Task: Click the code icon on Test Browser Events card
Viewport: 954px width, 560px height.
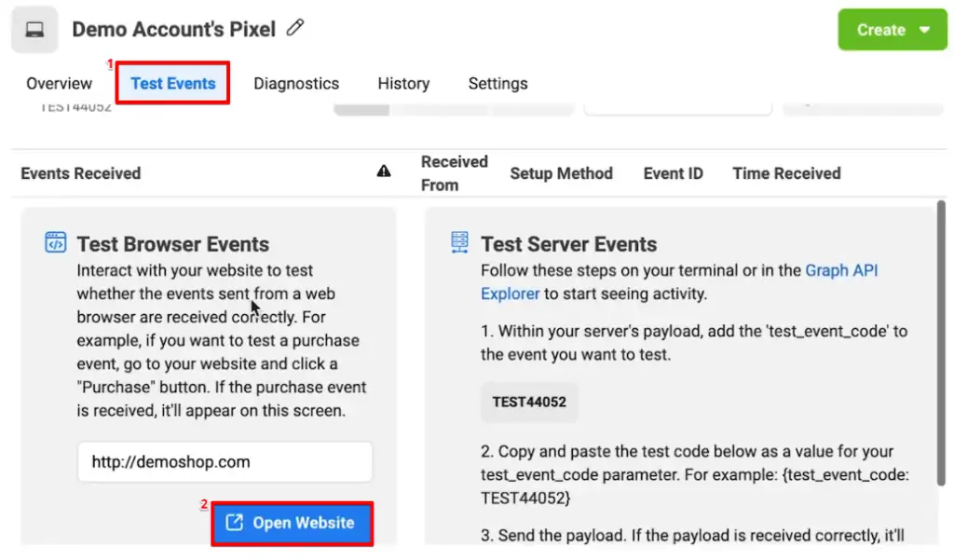Action: point(57,241)
